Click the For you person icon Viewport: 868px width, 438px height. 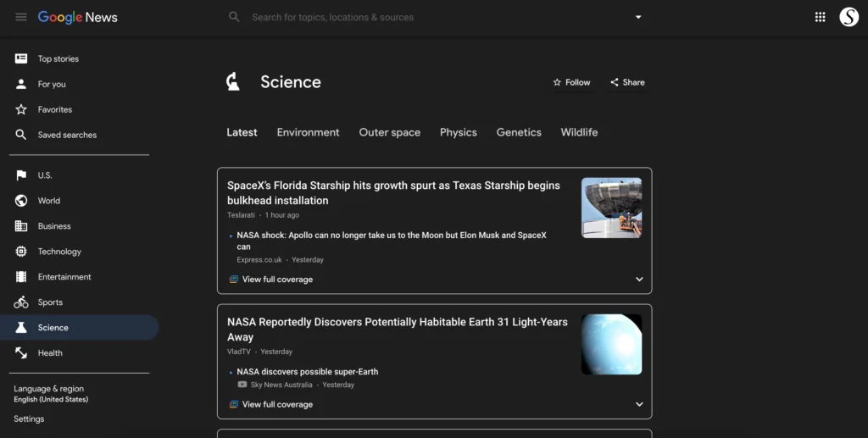[x=21, y=84]
